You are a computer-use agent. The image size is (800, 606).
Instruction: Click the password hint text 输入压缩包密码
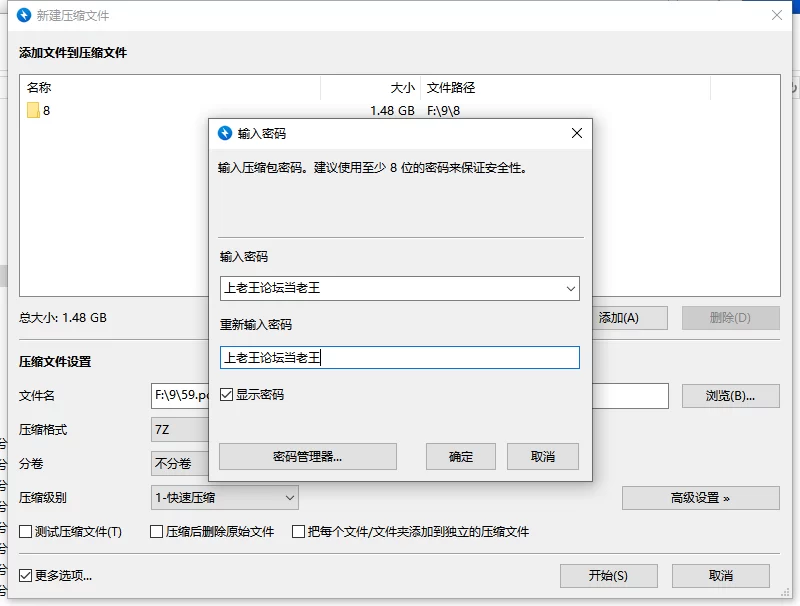(372, 168)
